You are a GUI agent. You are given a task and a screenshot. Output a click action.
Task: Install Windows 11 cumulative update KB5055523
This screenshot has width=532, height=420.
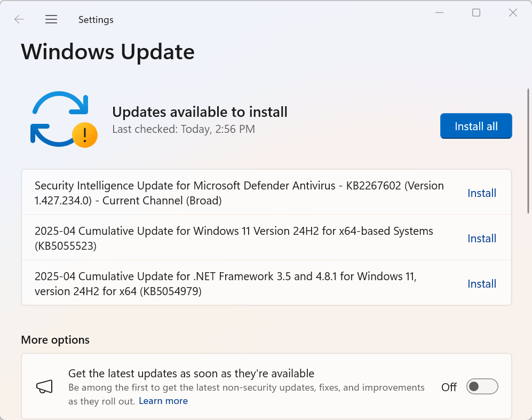[x=482, y=239]
